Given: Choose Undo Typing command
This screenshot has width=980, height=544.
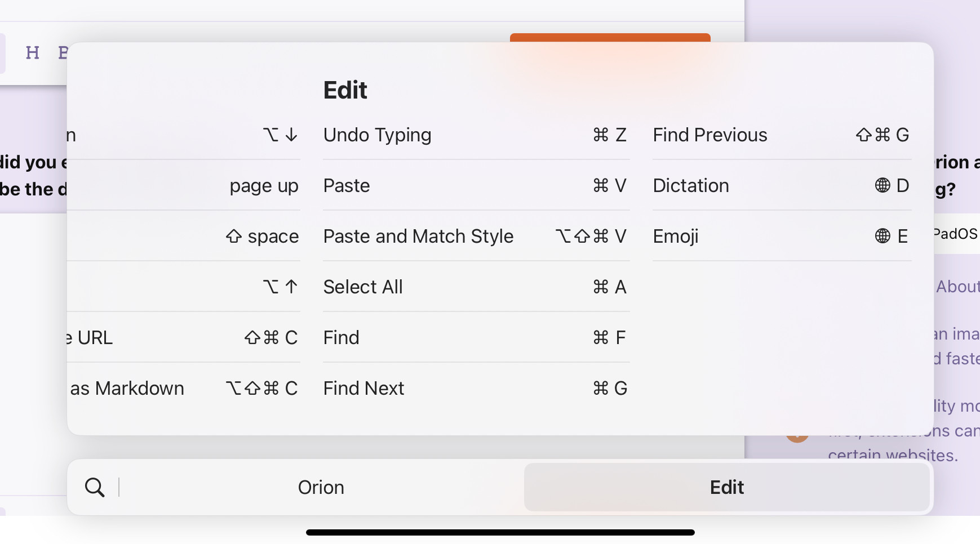Looking at the screenshot, I should click(x=475, y=135).
